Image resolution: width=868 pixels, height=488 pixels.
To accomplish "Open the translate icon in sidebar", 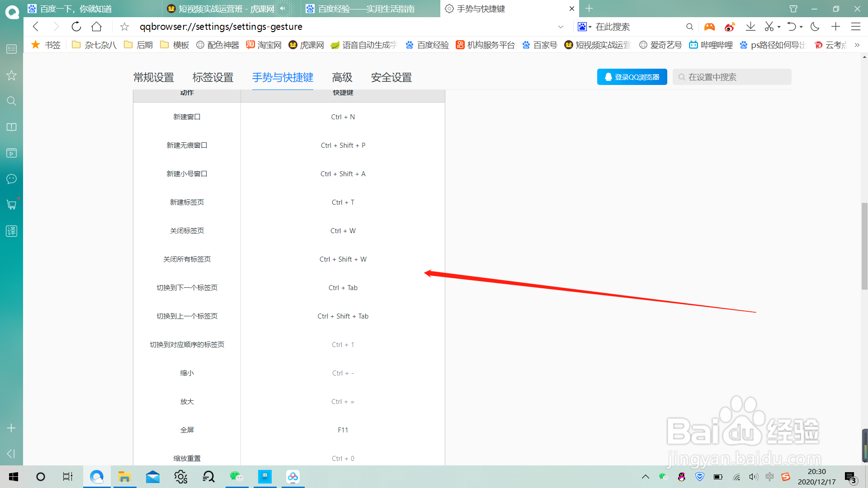I will click(11, 231).
